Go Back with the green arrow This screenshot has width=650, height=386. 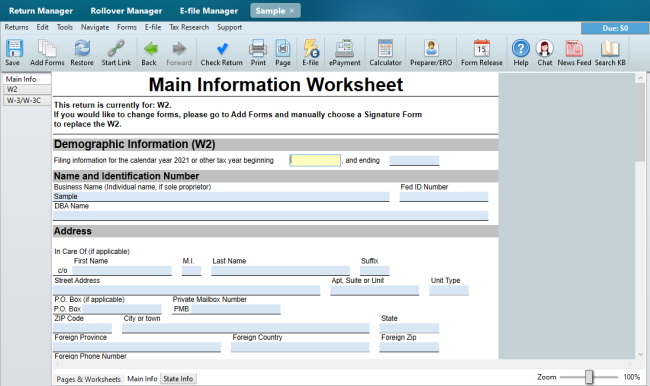tap(150, 49)
